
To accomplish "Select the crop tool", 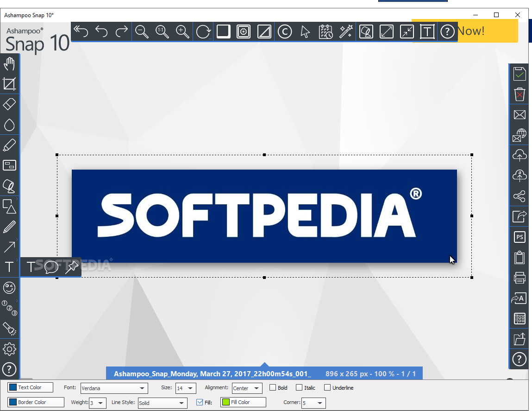I will [9, 84].
